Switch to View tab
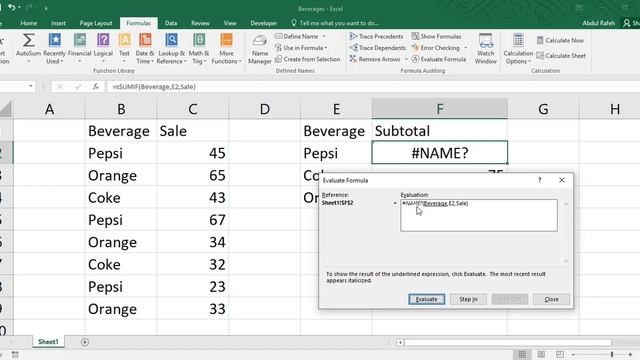This screenshot has height=360, width=640. coord(230,23)
